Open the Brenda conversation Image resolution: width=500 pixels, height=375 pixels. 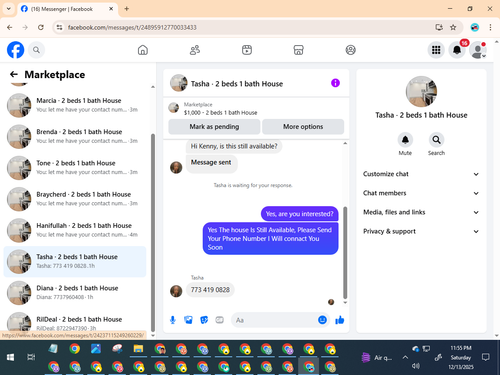click(75, 136)
